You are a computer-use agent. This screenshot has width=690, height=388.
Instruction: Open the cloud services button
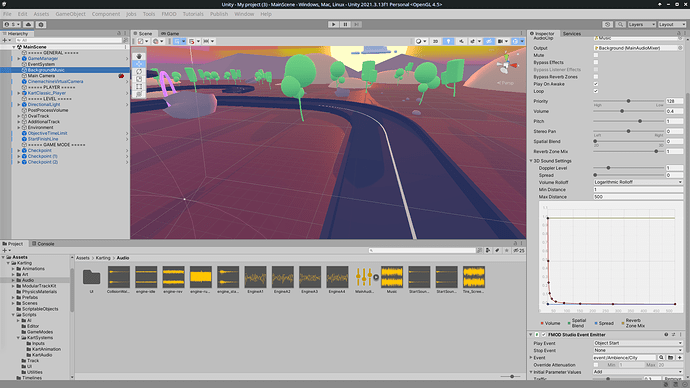(x=29, y=25)
